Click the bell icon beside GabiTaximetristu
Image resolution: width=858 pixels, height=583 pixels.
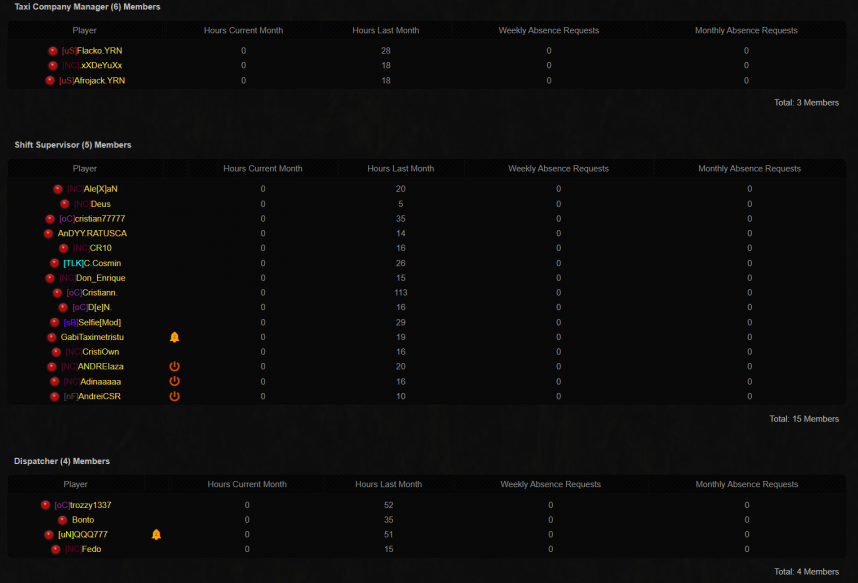(175, 337)
